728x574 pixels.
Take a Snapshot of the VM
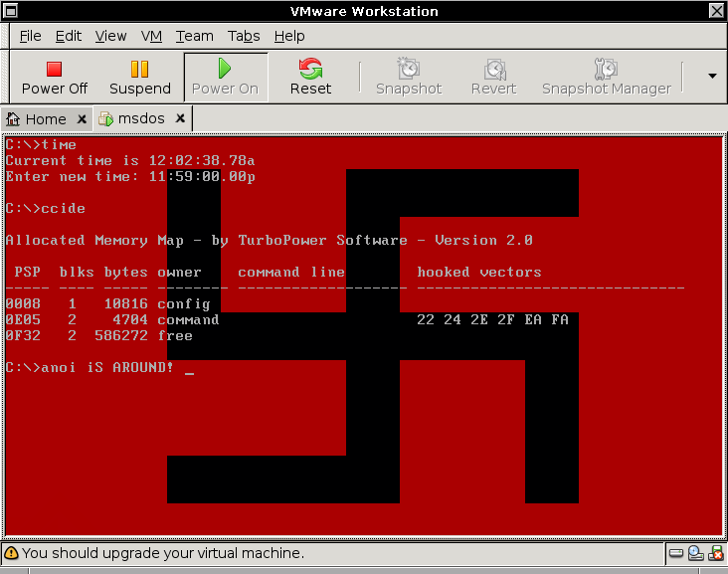(x=409, y=77)
